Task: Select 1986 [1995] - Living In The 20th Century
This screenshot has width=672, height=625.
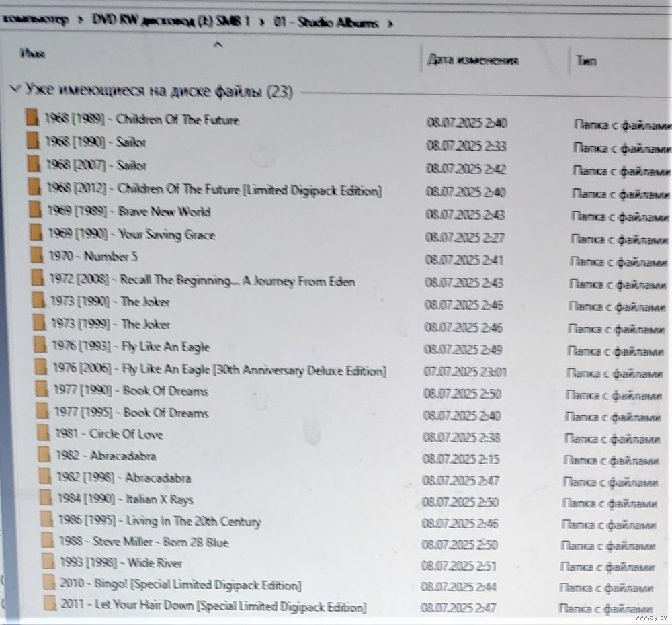Action: click(159, 521)
